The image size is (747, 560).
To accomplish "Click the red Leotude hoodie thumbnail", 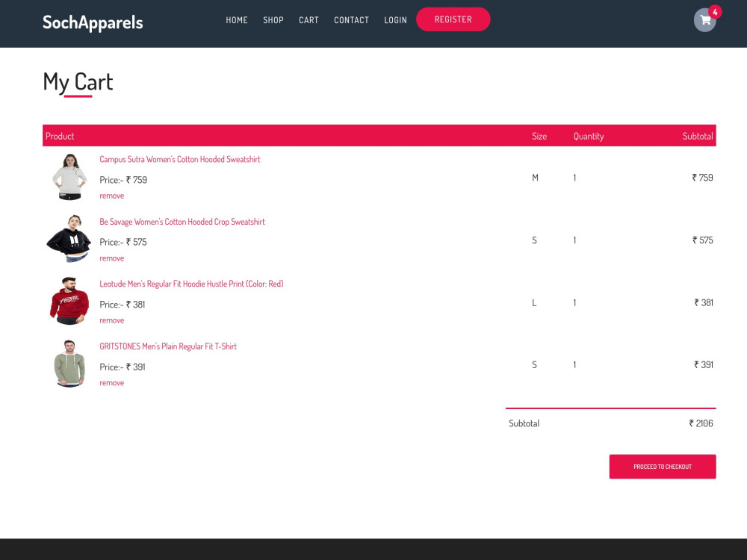I will [x=69, y=301].
